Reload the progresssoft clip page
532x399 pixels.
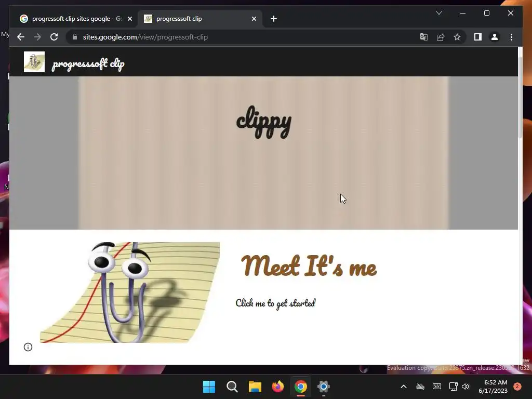(x=54, y=37)
